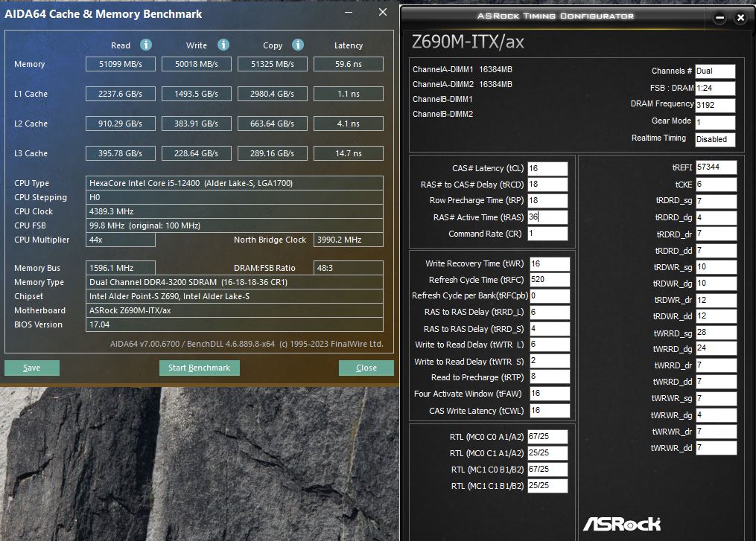This screenshot has height=541, width=756.
Task: Click the tRFCpb value field
Action: click(550, 295)
